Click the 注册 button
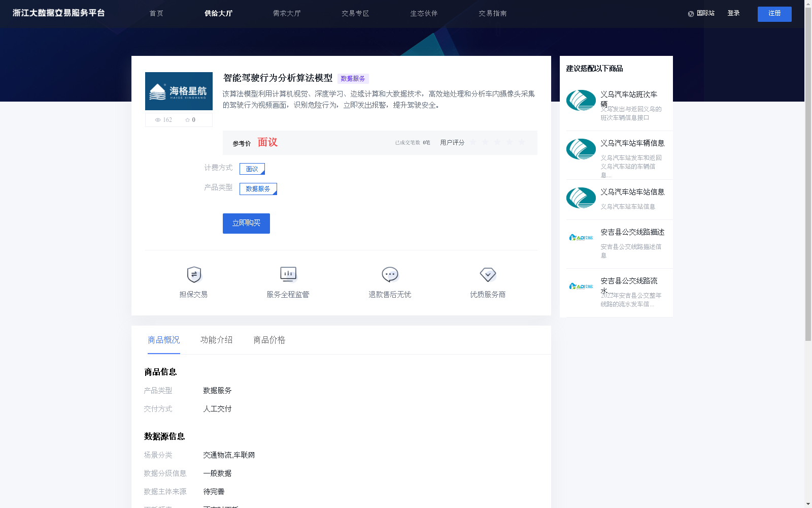 tap(774, 14)
